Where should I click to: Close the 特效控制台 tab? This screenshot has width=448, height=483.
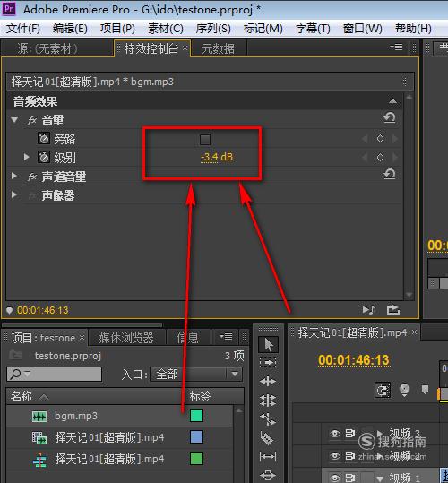(x=185, y=47)
